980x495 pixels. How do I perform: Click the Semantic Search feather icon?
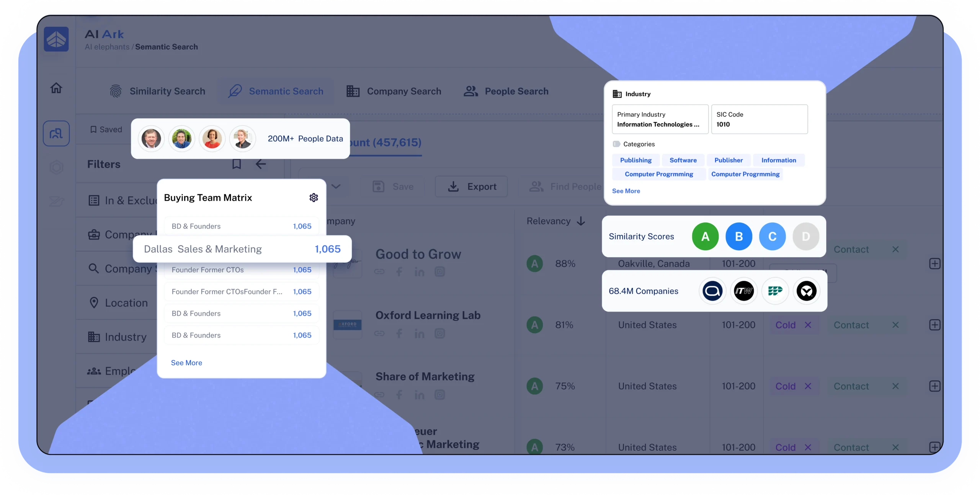(235, 91)
